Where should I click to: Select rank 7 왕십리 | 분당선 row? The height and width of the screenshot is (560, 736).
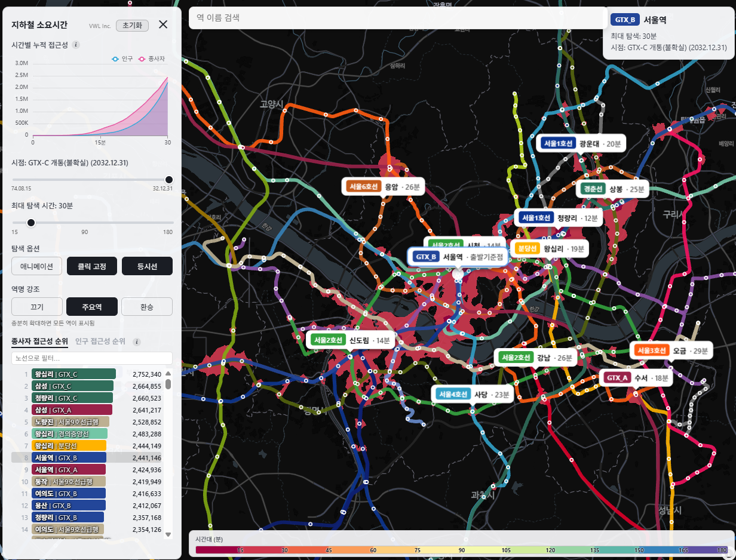[x=87, y=446]
